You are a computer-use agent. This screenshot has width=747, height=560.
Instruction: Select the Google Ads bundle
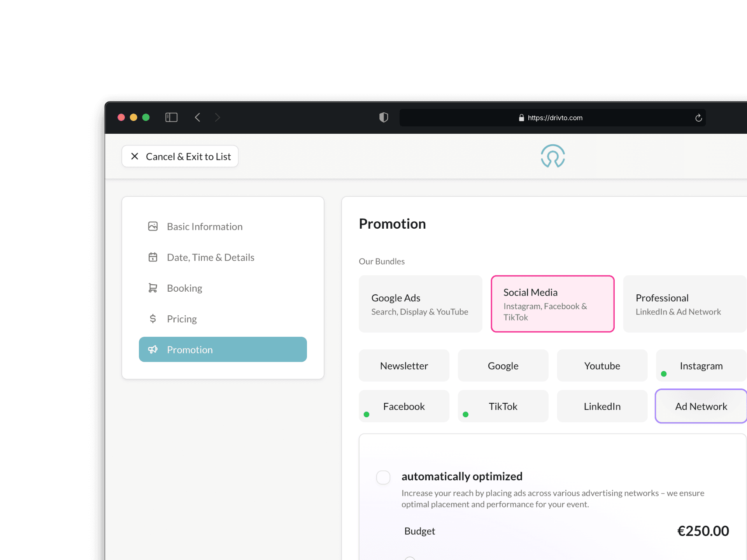pos(420,304)
